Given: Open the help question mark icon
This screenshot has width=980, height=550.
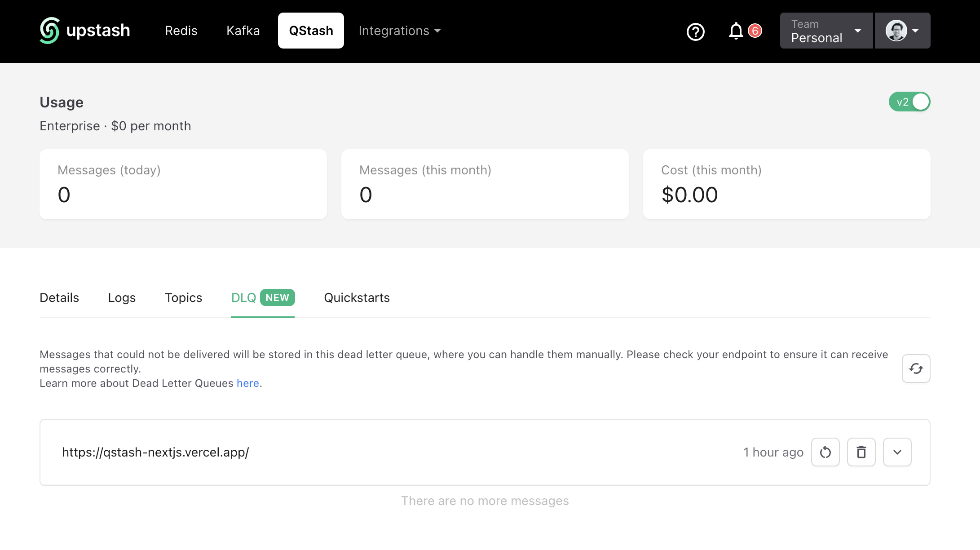Looking at the screenshot, I should tap(695, 31).
